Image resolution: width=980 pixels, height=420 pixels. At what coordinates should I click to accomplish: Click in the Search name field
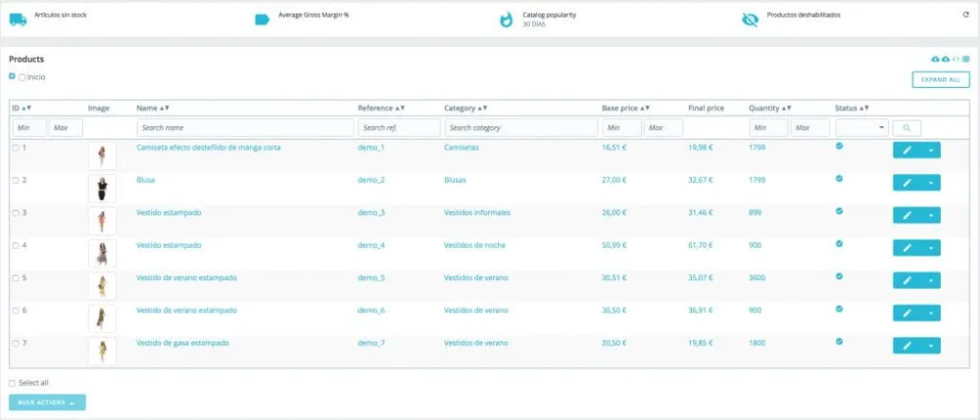coord(245,128)
